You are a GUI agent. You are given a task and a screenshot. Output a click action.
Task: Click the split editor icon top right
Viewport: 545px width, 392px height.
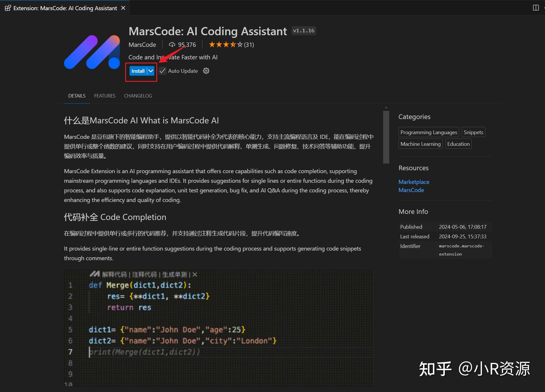[x=536, y=8]
